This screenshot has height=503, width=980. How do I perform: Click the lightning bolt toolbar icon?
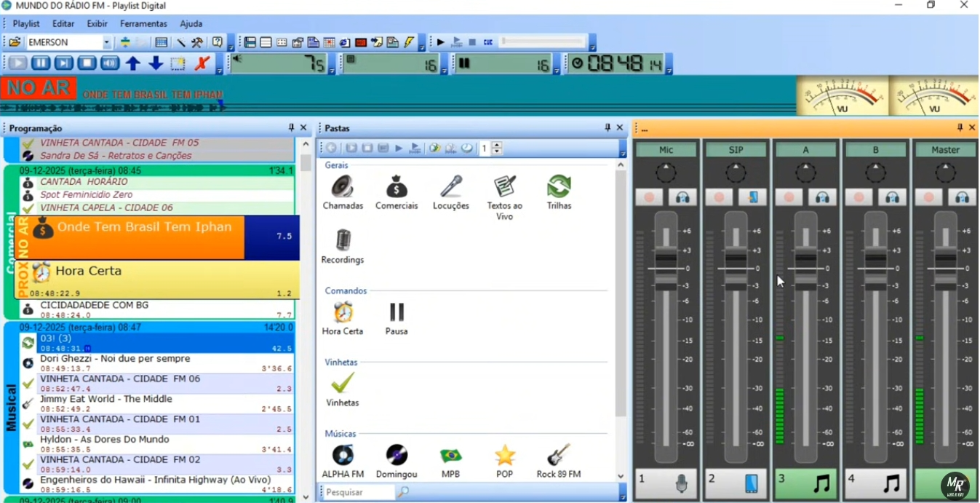point(409,42)
